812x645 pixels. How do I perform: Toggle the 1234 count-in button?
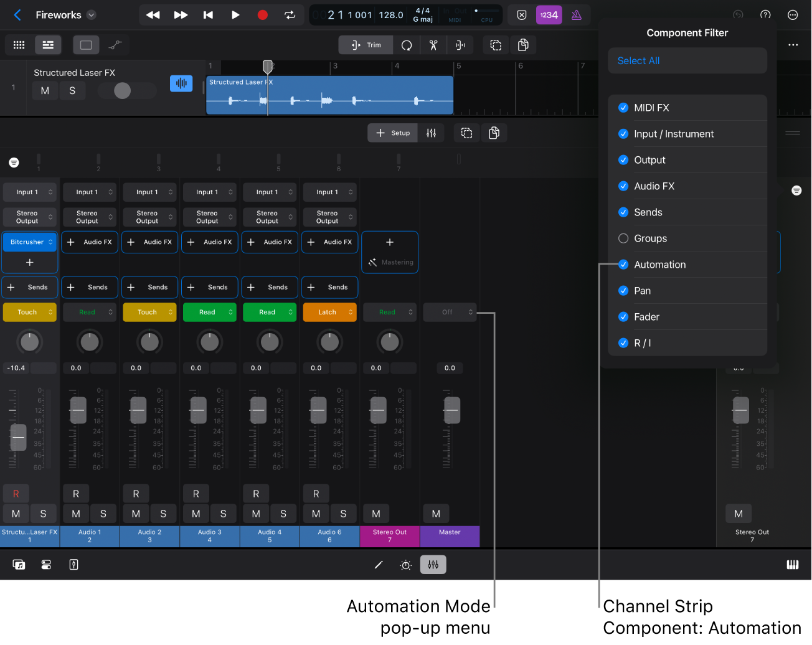[549, 15]
